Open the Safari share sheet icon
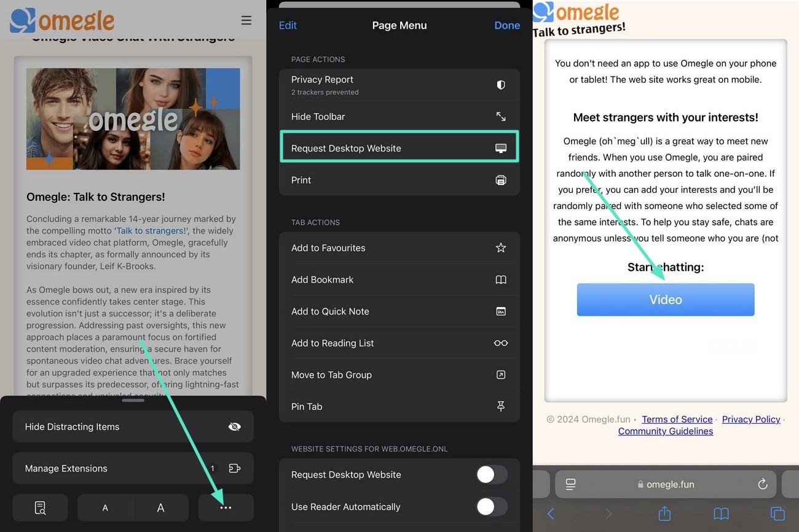Screen dimensions: 799x532 664,513
